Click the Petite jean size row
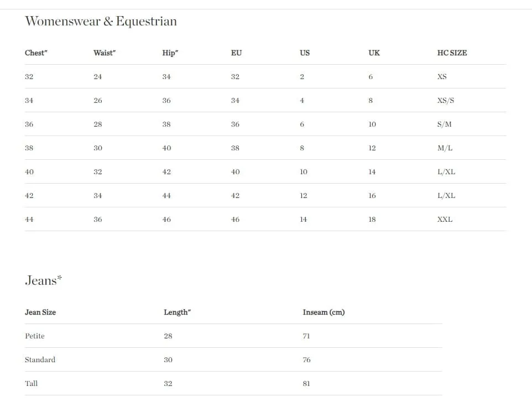 (233, 336)
